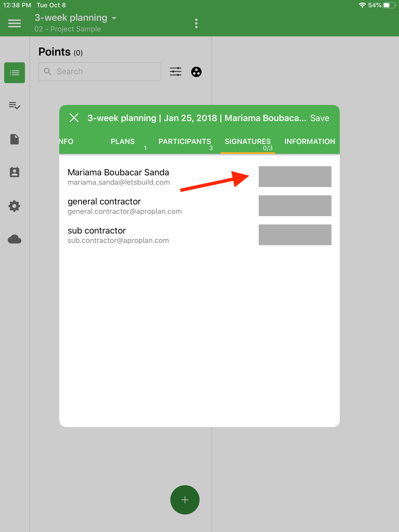
Task: Tap the Wi-Fi status icon
Action: [362, 5]
